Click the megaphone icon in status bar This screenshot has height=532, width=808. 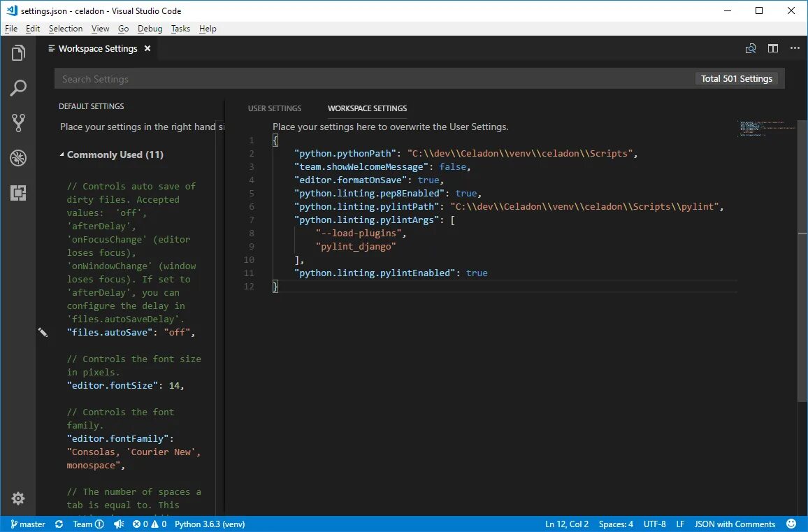tap(119, 524)
